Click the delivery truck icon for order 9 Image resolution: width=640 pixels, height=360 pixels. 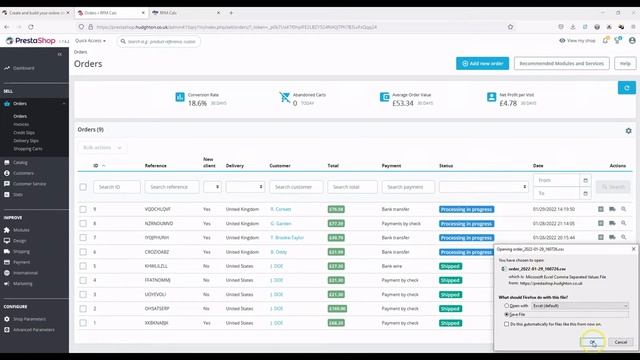point(612,209)
